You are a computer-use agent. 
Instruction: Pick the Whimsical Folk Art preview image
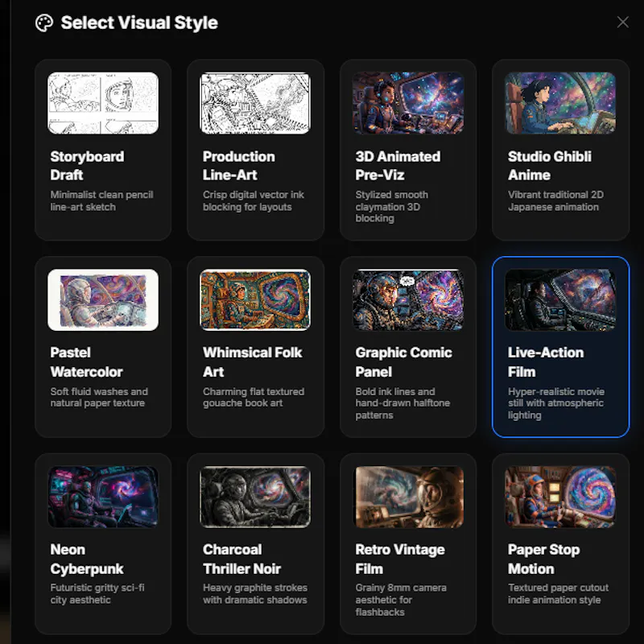point(255,299)
